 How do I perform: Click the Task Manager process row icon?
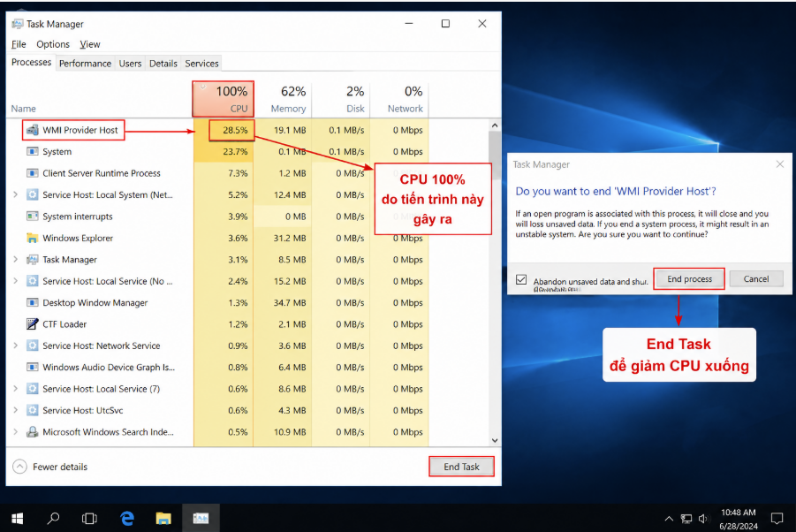[x=33, y=260]
